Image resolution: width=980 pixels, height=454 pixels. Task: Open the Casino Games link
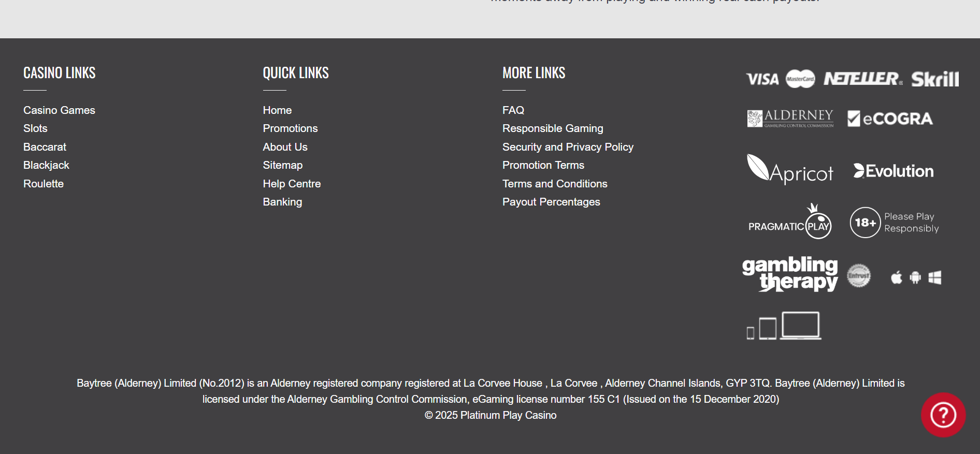59,110
